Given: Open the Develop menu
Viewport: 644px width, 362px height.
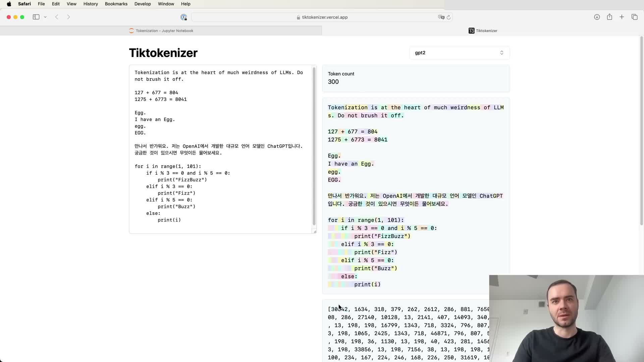Looking at the screenshot, I should point(143,4).
